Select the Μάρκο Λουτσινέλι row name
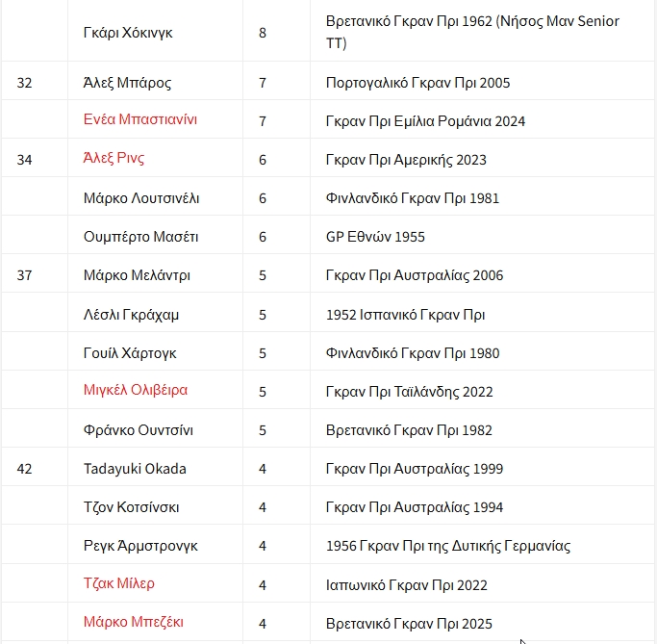The height and width of the screenshot is (644, 657). pos(141,198)
